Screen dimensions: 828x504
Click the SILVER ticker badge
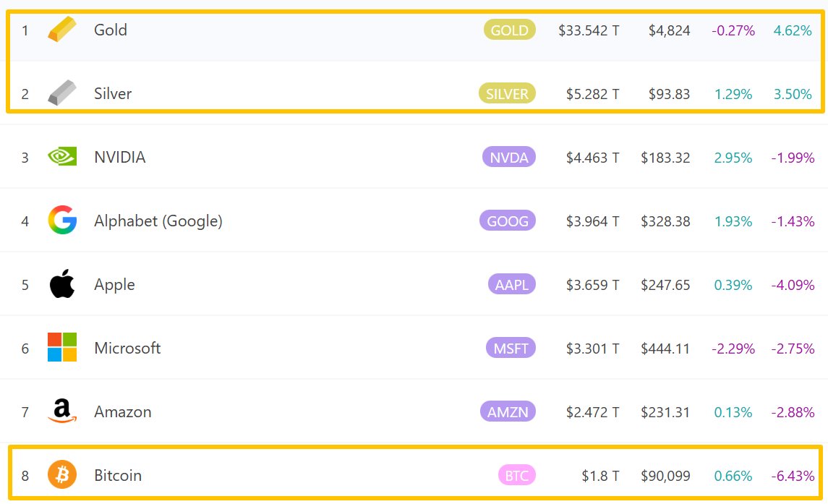[507, 93]
